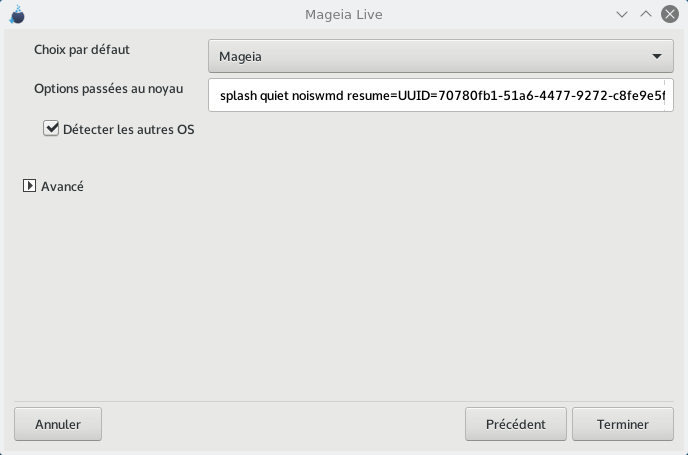Screen dimensions: 688x455
Task: Close the Mageia Live window
Action: [x=670, y=14]
